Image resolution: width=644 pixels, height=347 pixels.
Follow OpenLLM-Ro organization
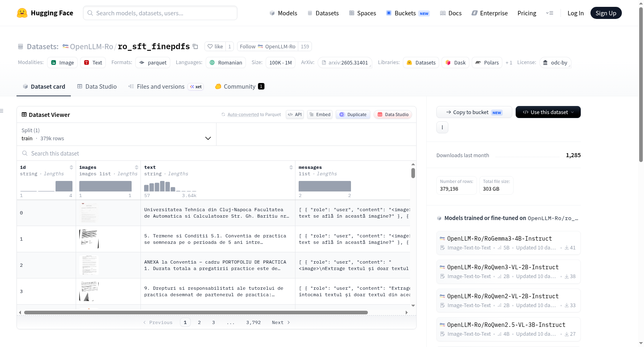pyautogui.click(x=267, y=46)
